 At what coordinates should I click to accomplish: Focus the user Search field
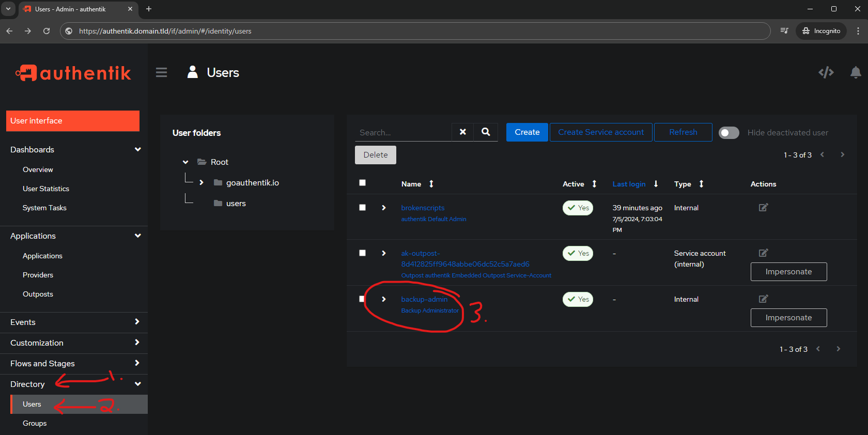click(403, 132)
